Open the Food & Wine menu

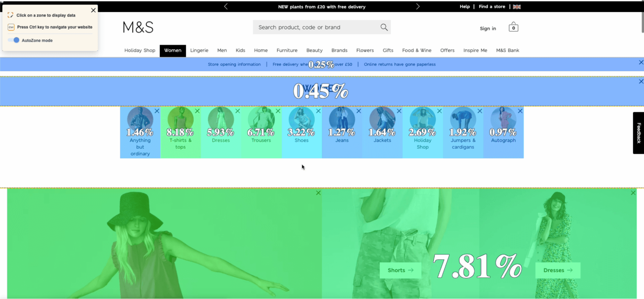tap(416, 50)
